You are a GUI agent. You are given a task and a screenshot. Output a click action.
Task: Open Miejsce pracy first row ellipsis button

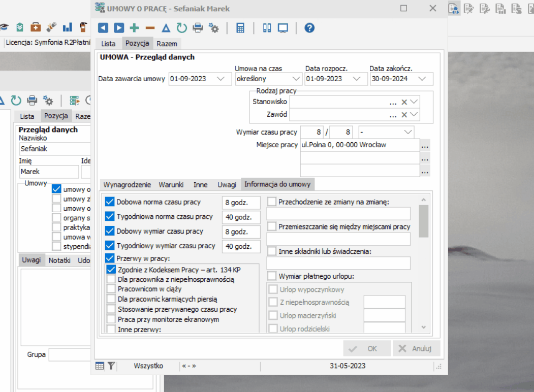click(425, 146)
